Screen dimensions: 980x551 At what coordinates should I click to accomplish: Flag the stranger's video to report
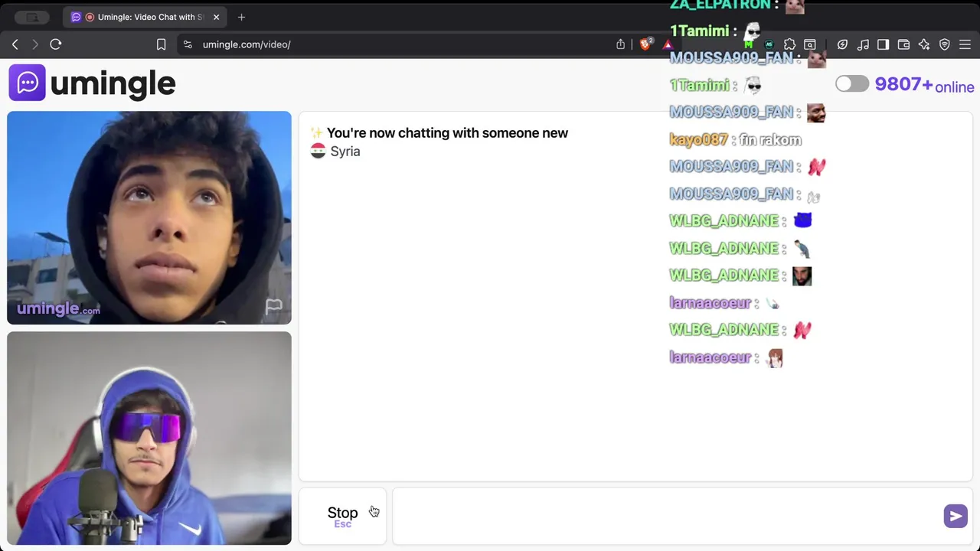[x=273, y=307]
